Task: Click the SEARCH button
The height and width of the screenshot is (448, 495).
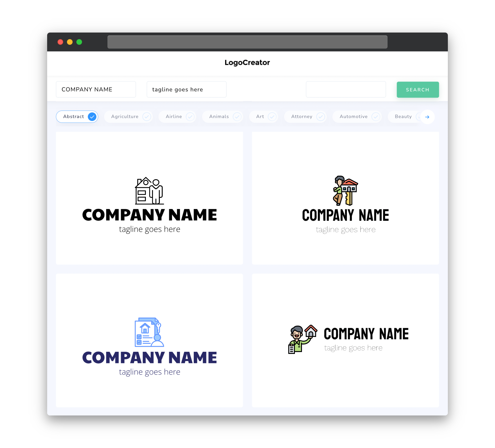Action: 417,89
